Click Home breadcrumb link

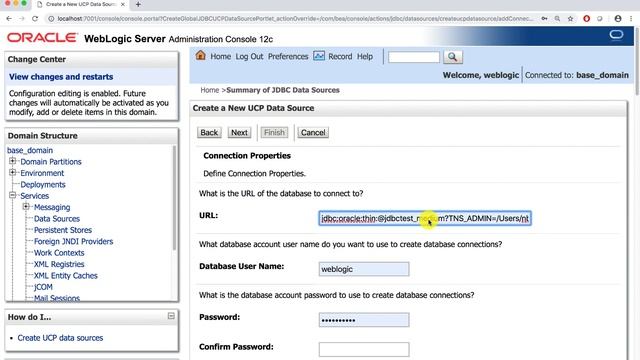point(209,90)
